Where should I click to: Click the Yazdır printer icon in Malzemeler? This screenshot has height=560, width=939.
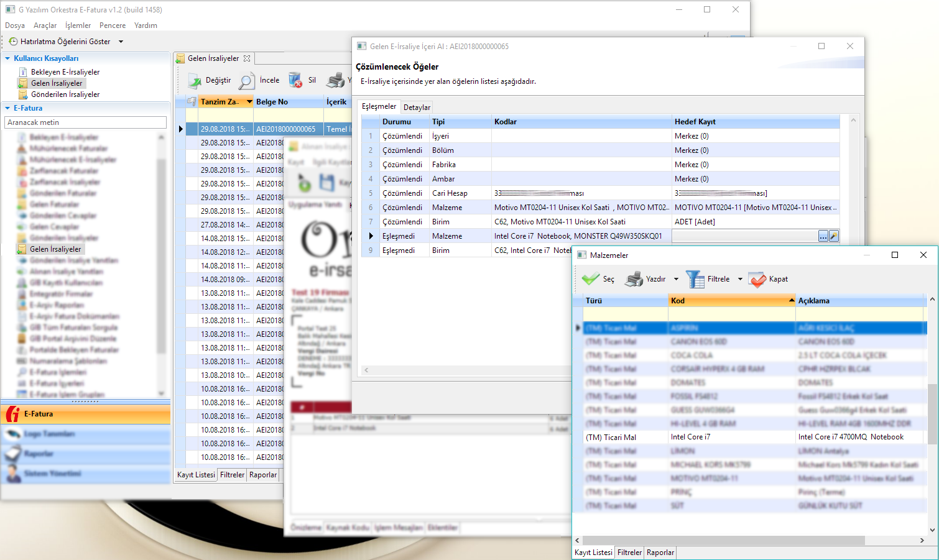pyautogui.click(x=634, y=279)
